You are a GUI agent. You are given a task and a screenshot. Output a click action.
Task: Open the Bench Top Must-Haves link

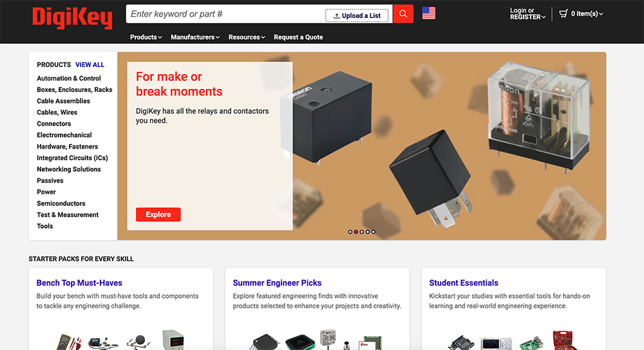click(x=79, y=282)
